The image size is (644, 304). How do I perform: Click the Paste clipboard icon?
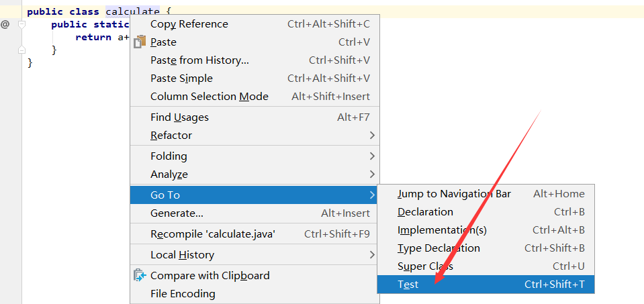[140, 42]
